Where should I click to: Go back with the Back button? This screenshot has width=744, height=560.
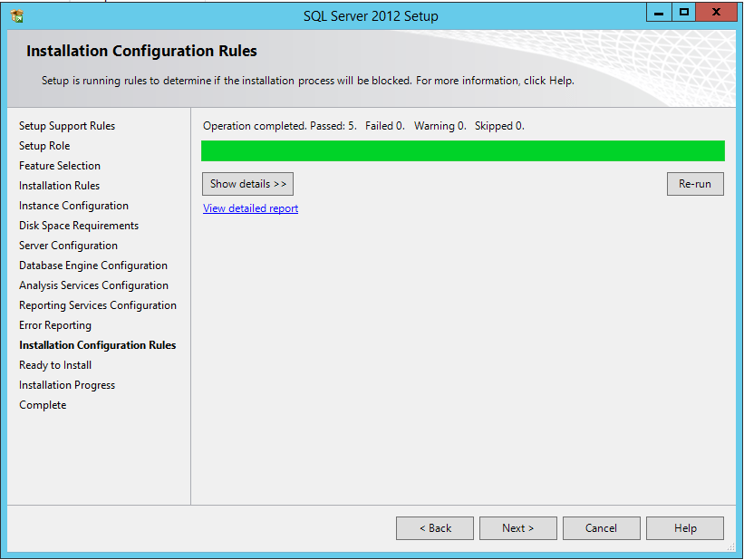point(435,528)
